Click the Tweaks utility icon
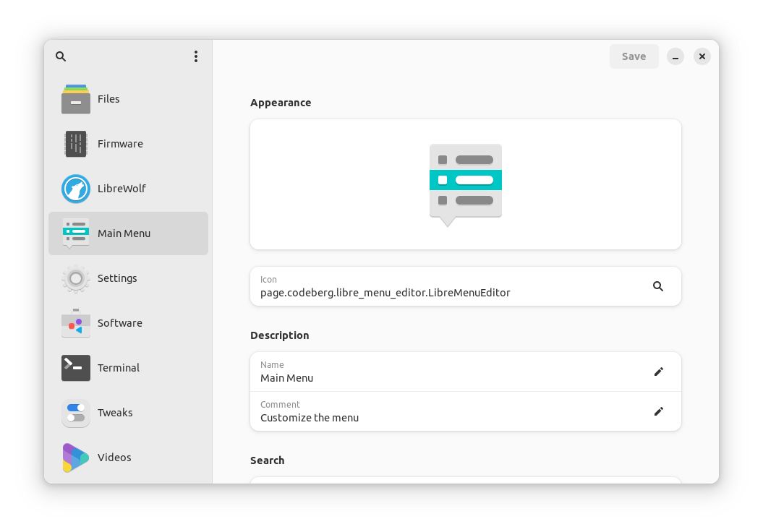This screenshot has height=532, width=763. point(76,413)
